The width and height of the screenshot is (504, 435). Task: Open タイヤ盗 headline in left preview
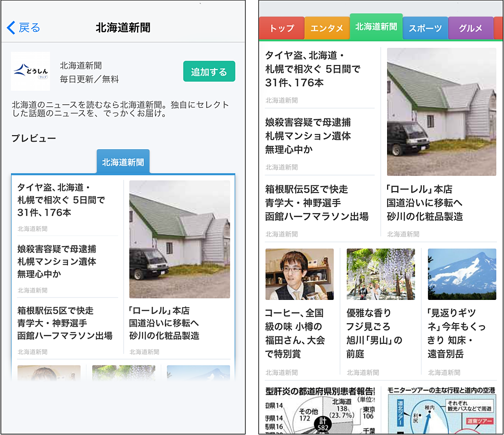(61, 200)
